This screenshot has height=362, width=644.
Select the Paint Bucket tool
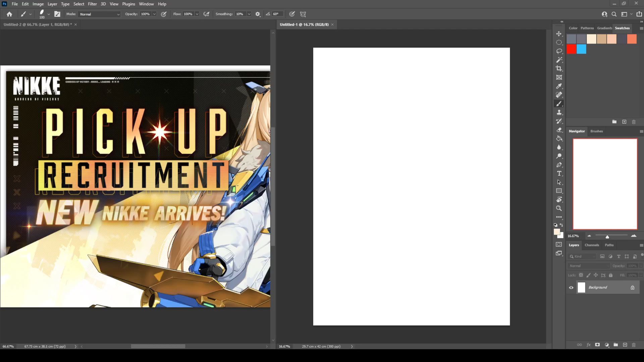(x=559, y=138)
